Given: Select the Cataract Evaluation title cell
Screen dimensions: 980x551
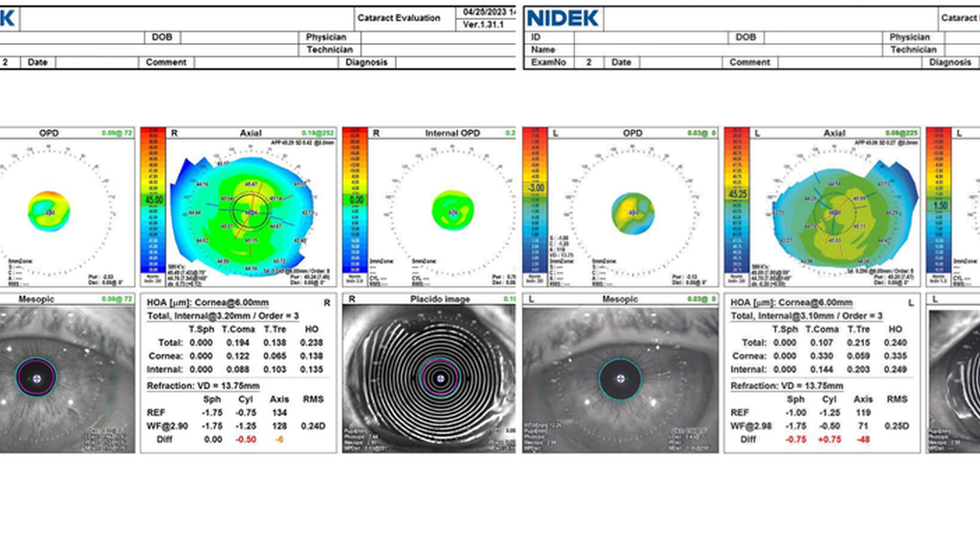Looking at the screenshot, I should pyautogui.click(x=399, y=18).
